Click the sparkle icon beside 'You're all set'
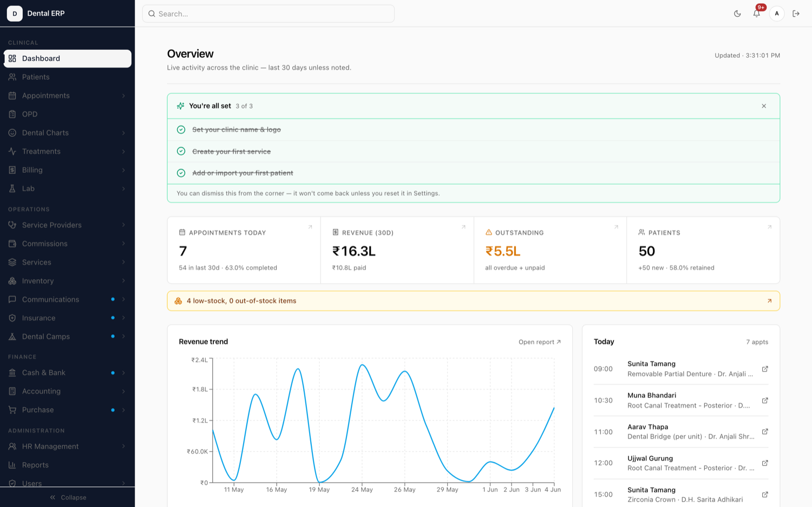Screen dimensions: 812x507 180,106
